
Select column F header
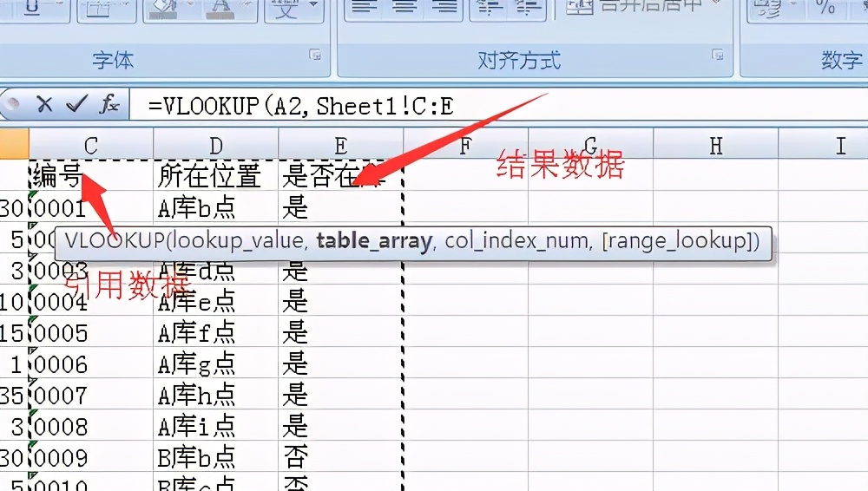coord(465,146)
